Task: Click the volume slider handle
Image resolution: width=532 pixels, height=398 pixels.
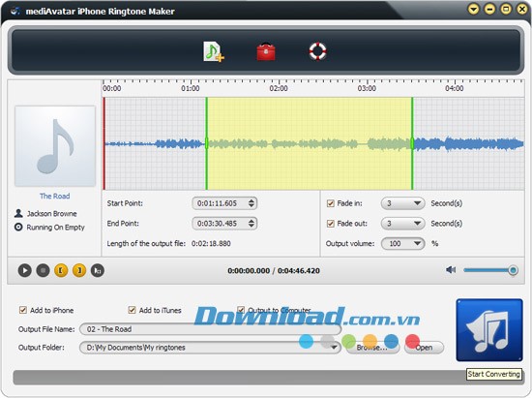Action: (x=513, y=270)
